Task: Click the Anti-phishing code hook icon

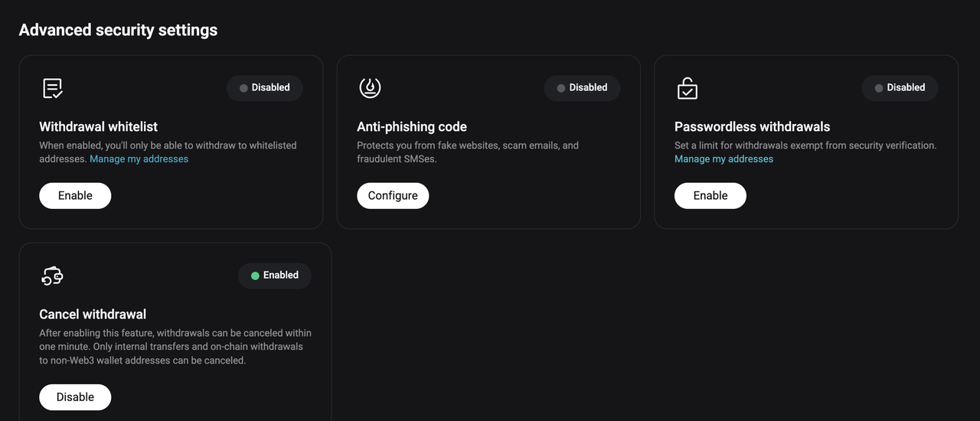Action: (370, 88)
